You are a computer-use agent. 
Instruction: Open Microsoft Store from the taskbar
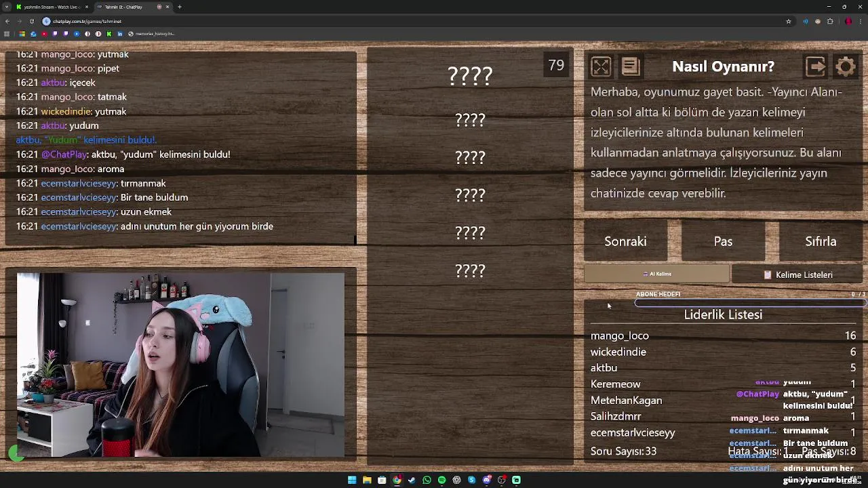pos(382,480)
